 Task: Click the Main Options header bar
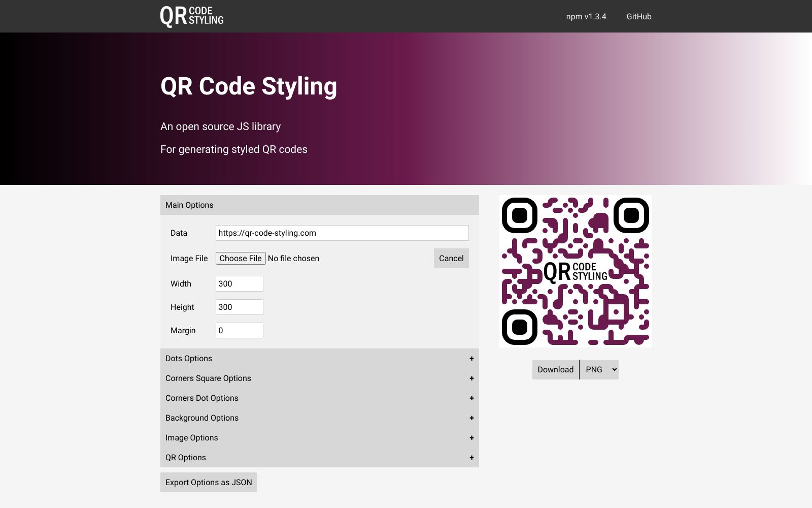click(319, 205)
